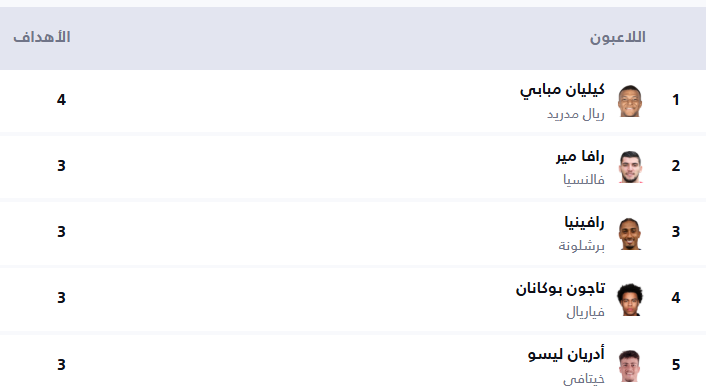This screenshot has height=388, width=706.
Task: Select rank number 5 in table
Action: pyautogui.click(x=675, y=364)
